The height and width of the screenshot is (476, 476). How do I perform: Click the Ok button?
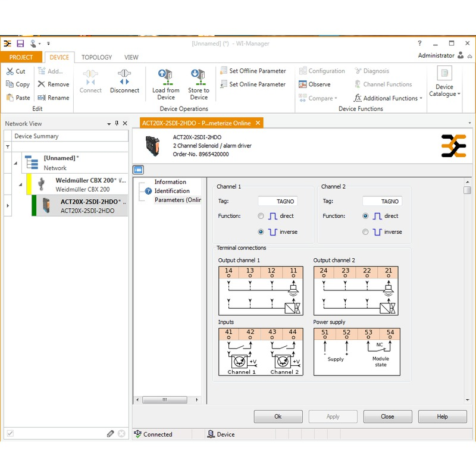(x=278, y=416)
